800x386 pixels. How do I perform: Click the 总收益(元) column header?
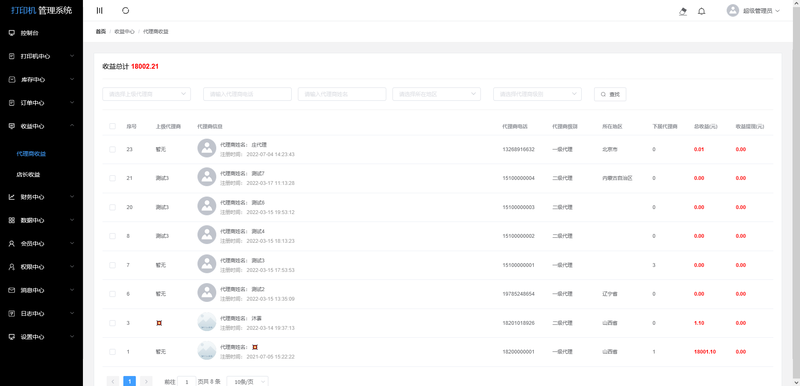(x=706, y=126)
